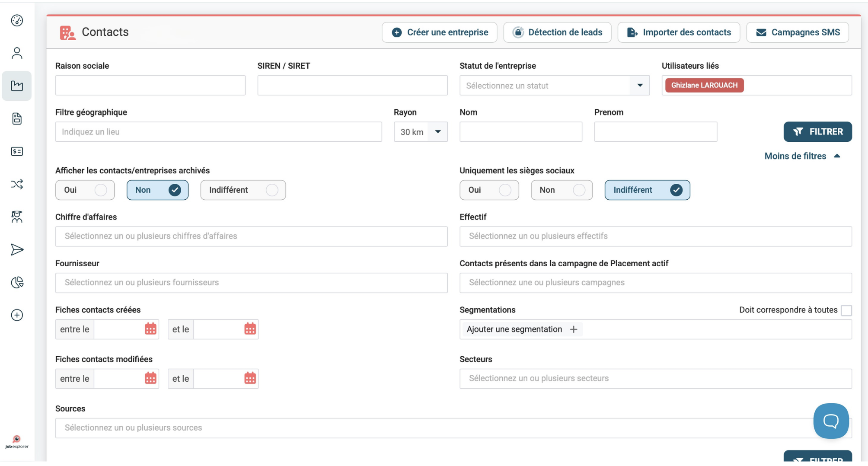Open the Rayon 30 km dropdown
The width and height of the screenshot is (868, 466).
[x=421, y=132]
